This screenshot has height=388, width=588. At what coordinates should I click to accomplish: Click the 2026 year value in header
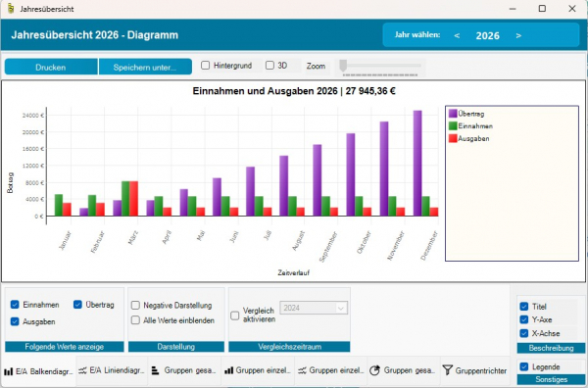(487, 35)
